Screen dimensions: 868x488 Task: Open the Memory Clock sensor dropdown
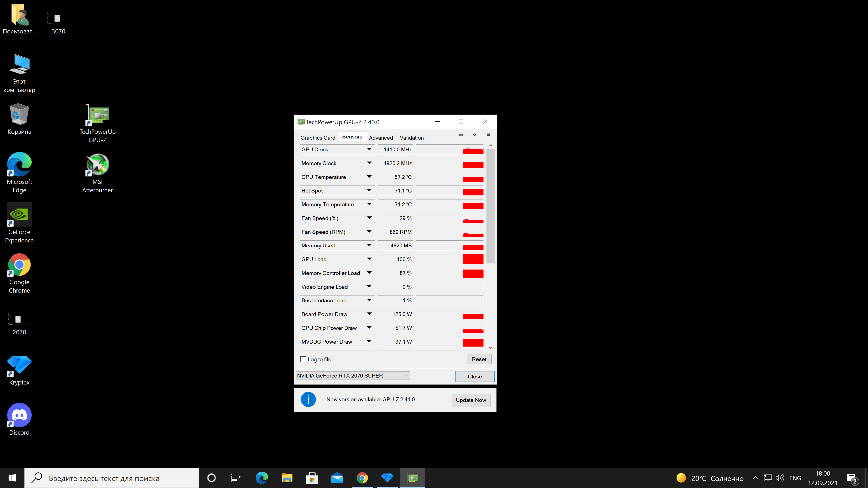369,163
